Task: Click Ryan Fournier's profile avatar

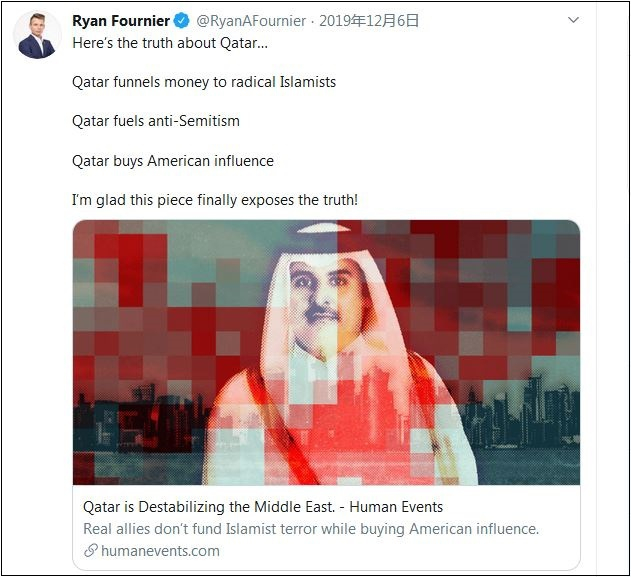Action: [37, 36]
